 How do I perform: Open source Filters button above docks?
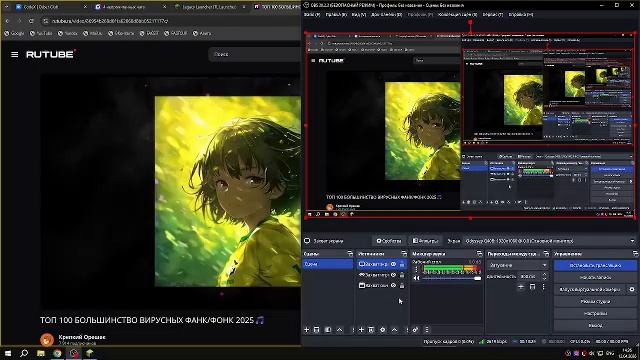click(x=425, y=241)
